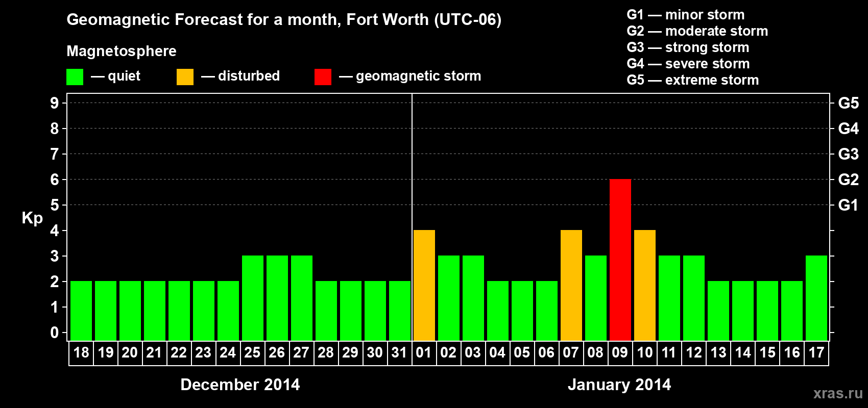Viewport: 868px width, 408px height.
Task: Click the 'G2 — moderate storm' legend line
Action: coord(697,31)
